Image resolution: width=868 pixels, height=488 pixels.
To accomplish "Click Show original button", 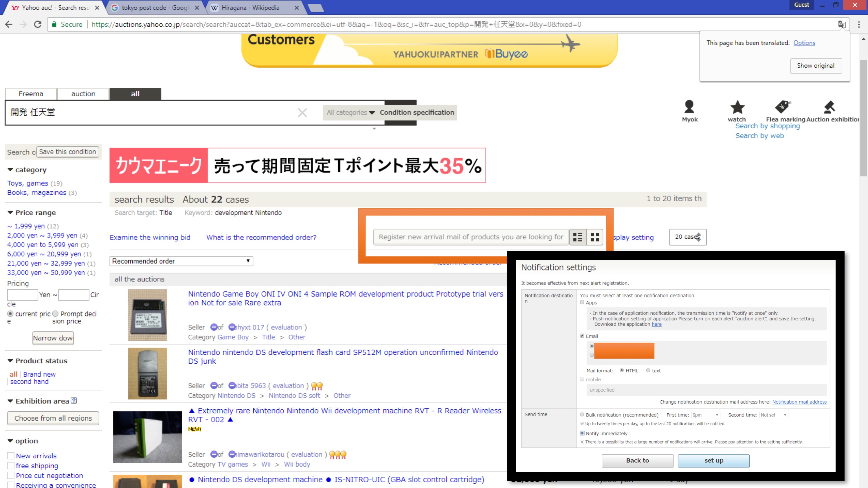I will tap(816, 66).
